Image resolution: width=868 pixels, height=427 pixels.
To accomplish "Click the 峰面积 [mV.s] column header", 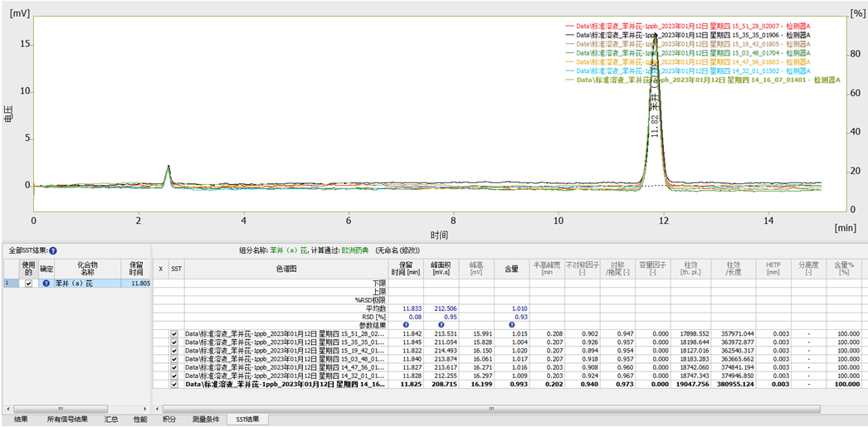I will (x=441, y=269).
